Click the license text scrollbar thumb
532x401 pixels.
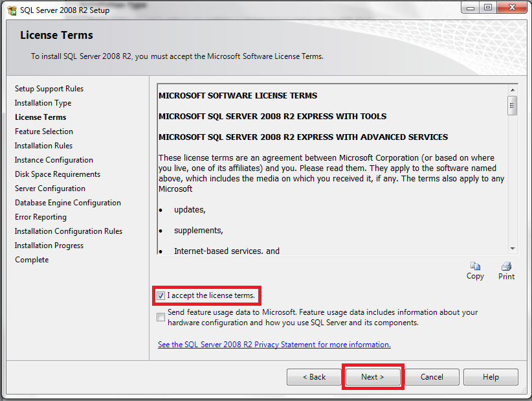(513, 106)
